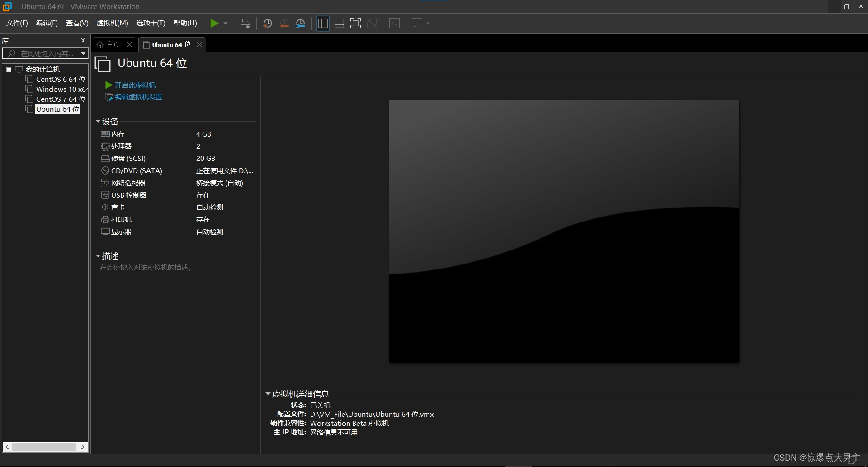Click the VMware icon in title bar
868x467 pixels.
coord(7,6)
